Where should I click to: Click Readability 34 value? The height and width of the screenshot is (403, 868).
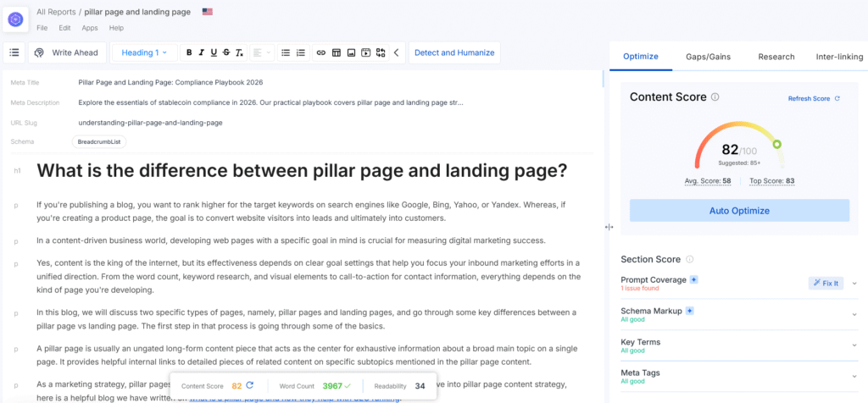pos(420,386)
